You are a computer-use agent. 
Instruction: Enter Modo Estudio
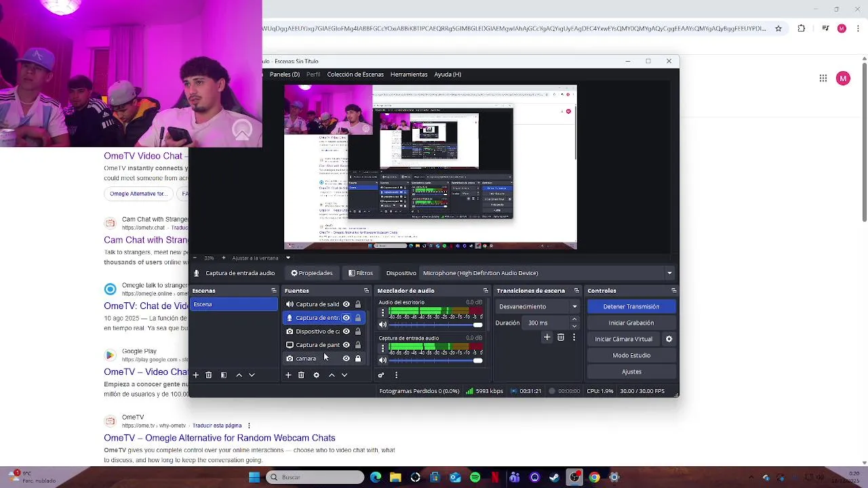[x=631, y=355]
